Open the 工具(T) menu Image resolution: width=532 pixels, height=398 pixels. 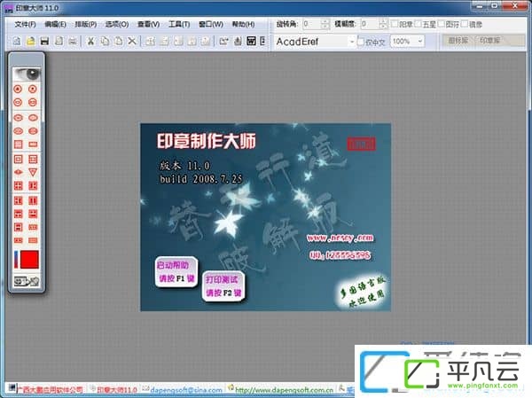[179, 25]
